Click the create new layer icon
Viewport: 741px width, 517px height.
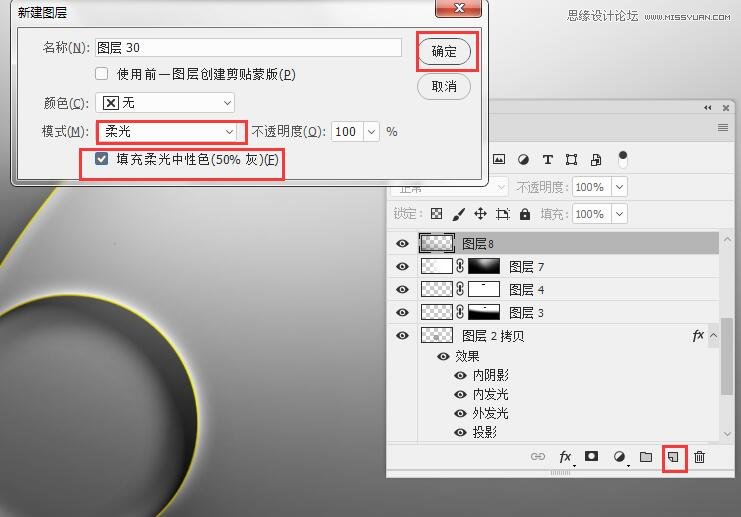coord(673,457)
